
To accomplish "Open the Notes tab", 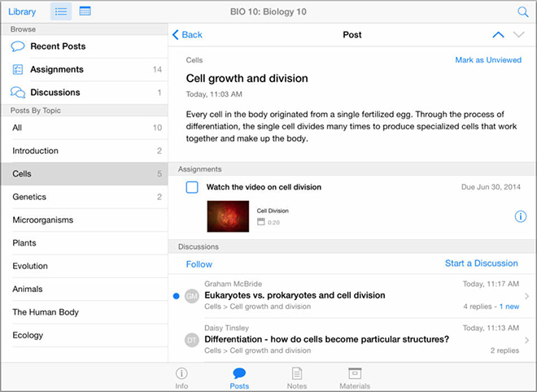I will pyautogui.click(x=297, y=378).
